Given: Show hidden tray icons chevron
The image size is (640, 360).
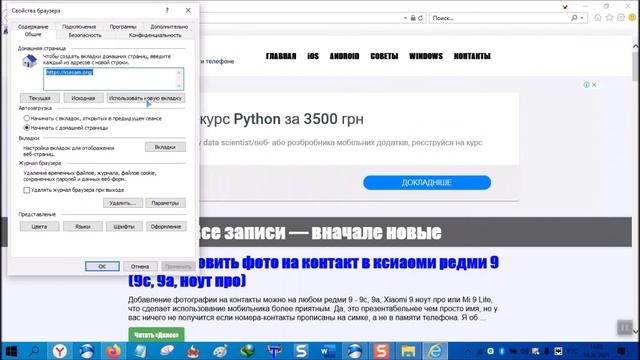Looking at the screenshot, I should coord(468,351).
